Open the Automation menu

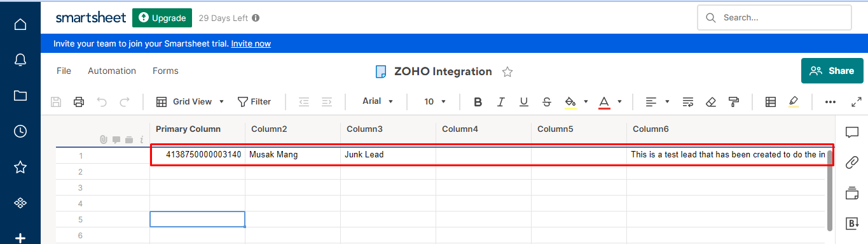tap(112, 71)
